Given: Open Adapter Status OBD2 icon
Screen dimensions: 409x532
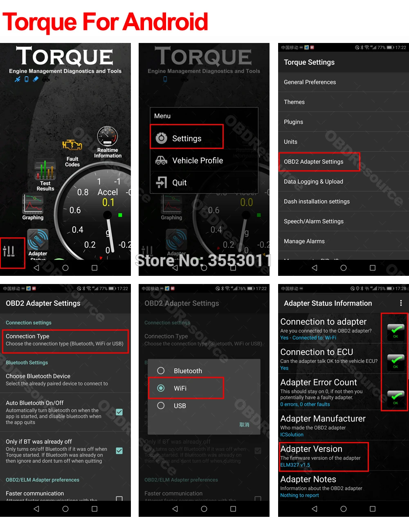Looking at the screenshot, I should coord(38,239).
